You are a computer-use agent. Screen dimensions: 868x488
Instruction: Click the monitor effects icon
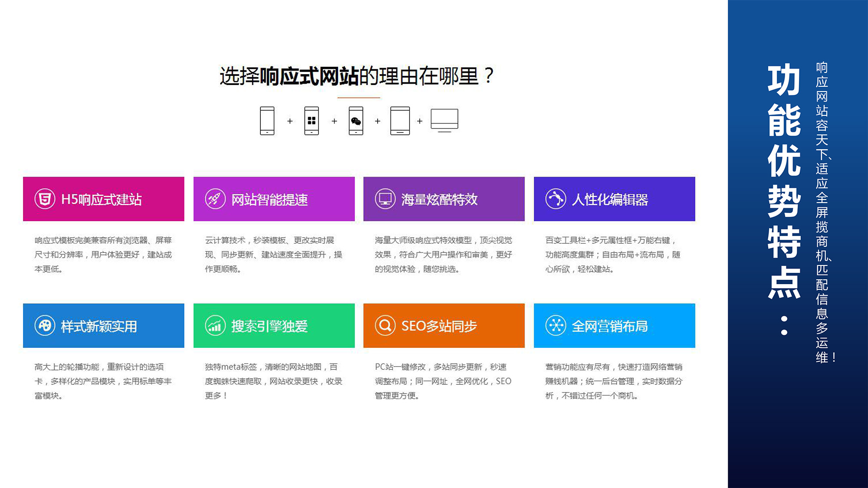(x=385, y=199)
